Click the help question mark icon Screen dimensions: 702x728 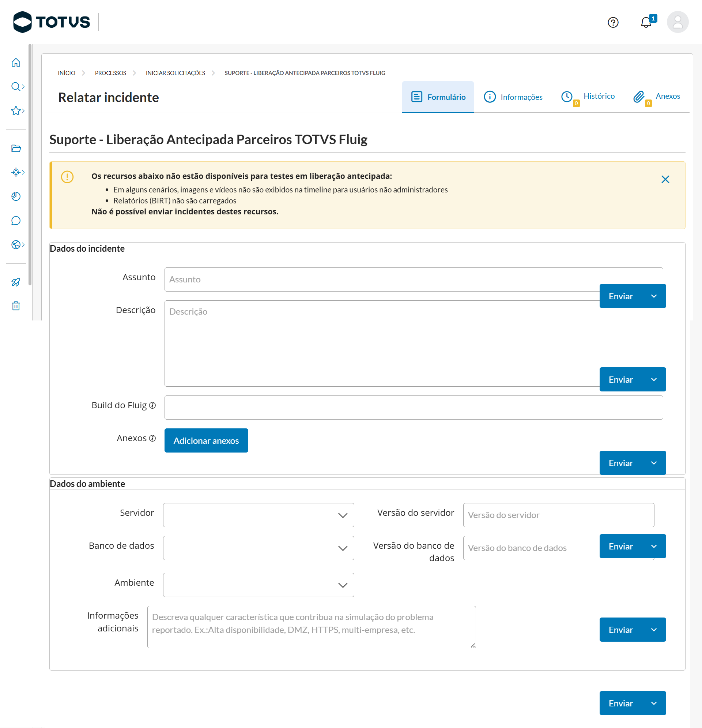coord(613,22)
